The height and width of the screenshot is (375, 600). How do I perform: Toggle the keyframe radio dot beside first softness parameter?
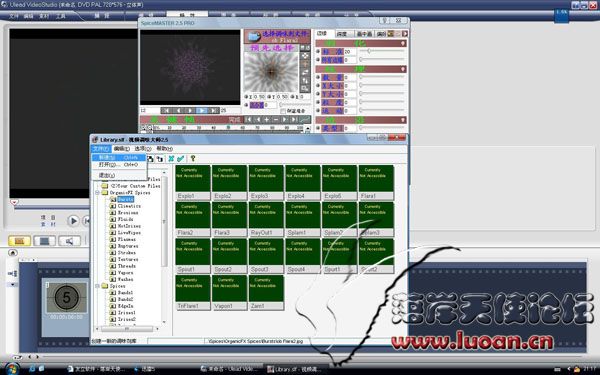pos(318,51)
